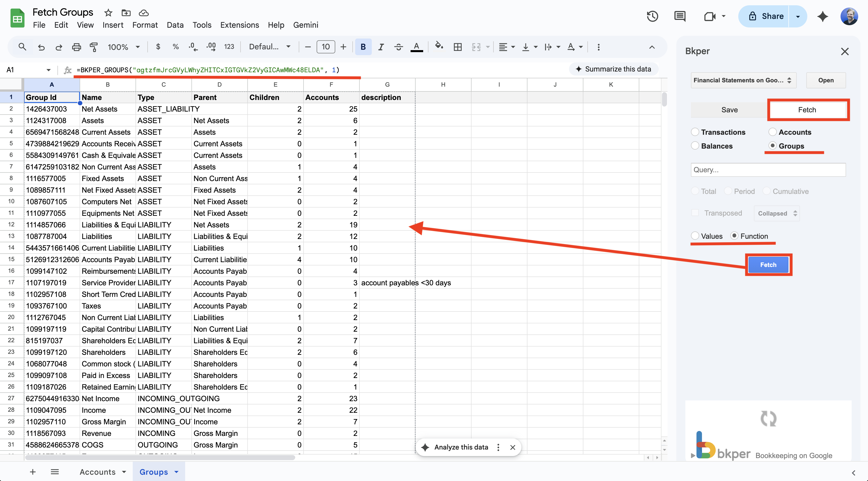Apply bold formatting
This screenshot has width=868, height=481.
[x=363, y=47]
